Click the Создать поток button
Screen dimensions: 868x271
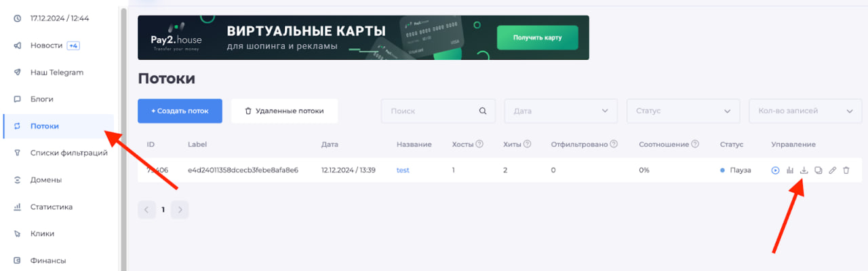(x=180, y=111)
